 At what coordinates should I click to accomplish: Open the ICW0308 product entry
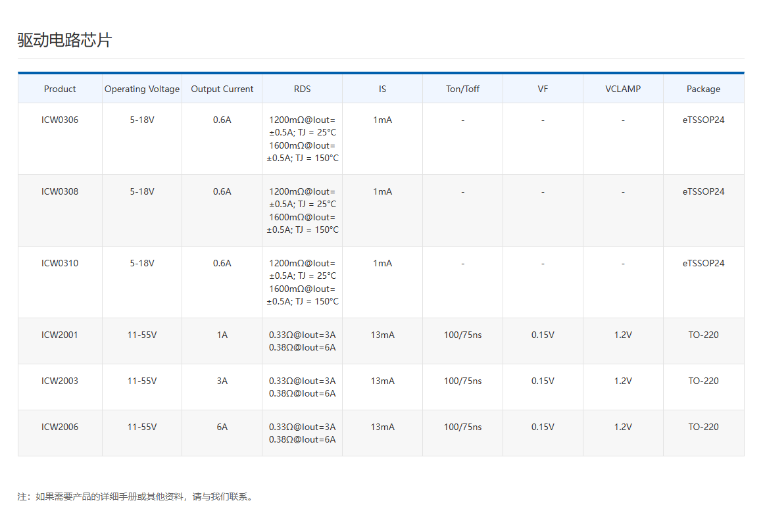[60, 191]
